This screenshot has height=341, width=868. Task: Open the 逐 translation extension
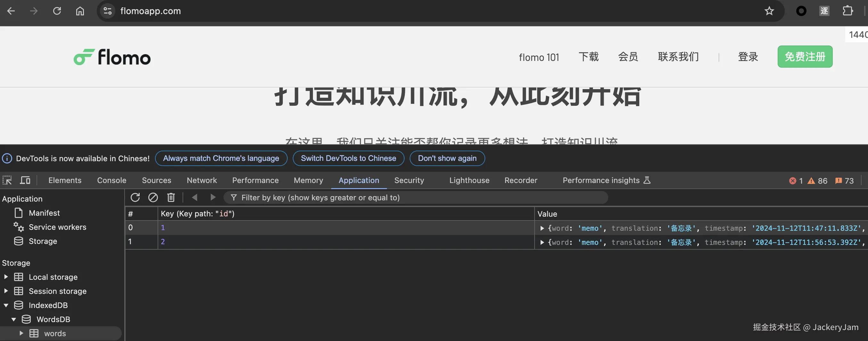click(824, 11)
